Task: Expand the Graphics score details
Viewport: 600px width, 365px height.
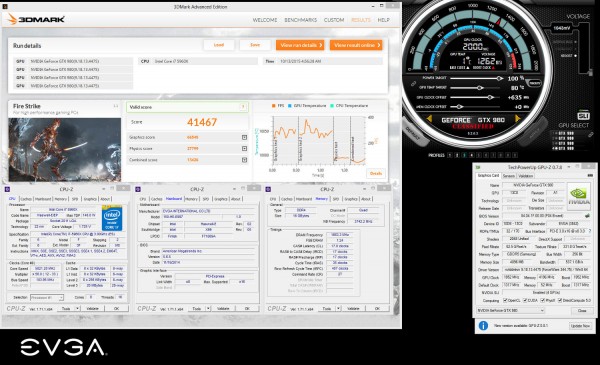Action: tap(244, 137)
